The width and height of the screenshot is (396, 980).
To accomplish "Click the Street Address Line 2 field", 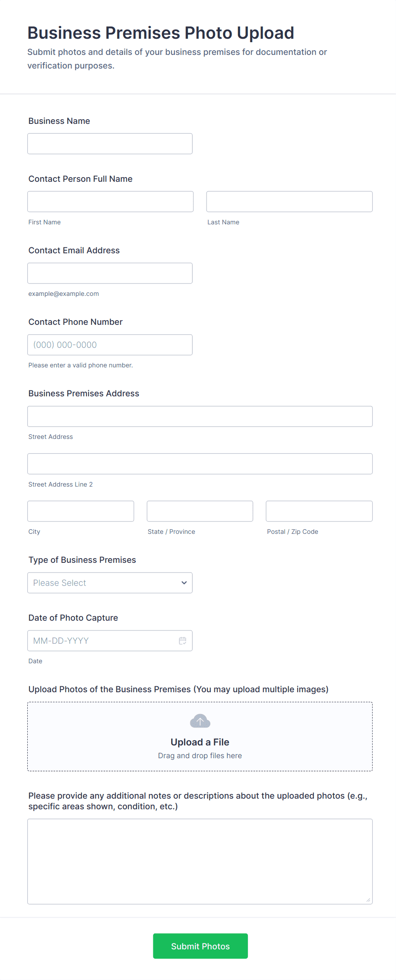I will pyautogui.click(x=200, y=464).
